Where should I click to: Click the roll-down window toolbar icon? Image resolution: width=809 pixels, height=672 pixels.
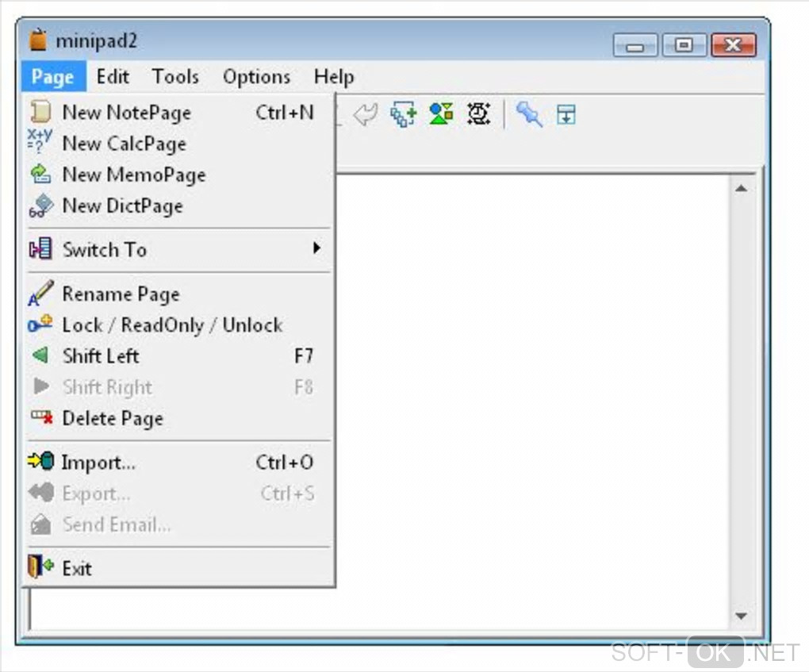tap(566, 114)
